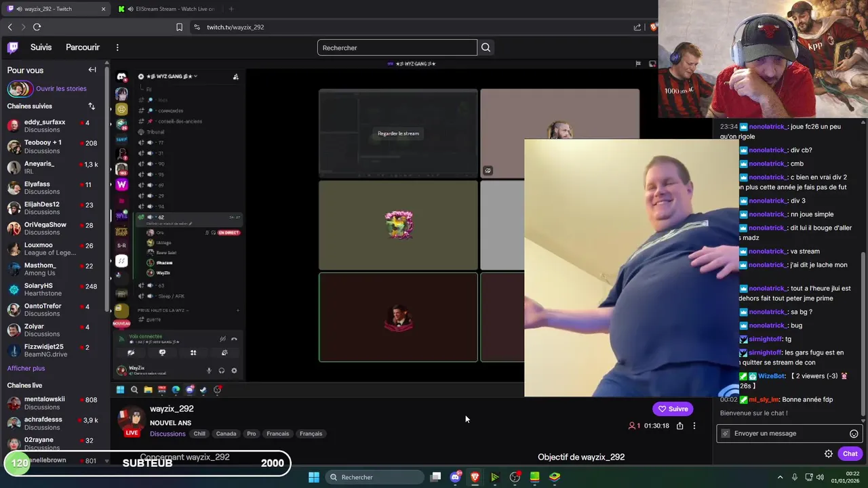This screenshot has height=488, width=868.
Task: Sort the Chaînes suivies list
Action: pos(92,106)
